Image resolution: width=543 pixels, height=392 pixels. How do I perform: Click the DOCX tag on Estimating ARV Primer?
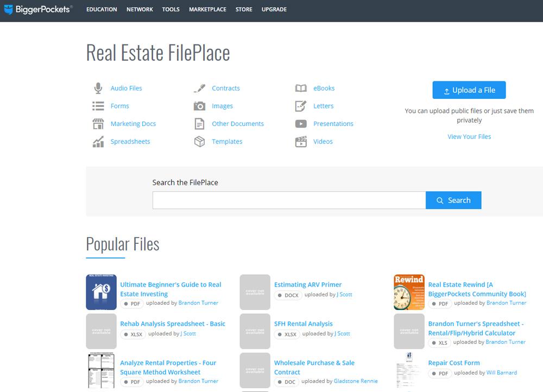288,295
